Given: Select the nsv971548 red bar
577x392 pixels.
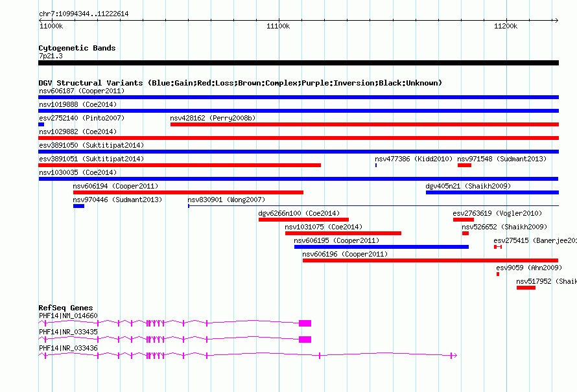Looking at the screenshot, I should pos(464,165).
